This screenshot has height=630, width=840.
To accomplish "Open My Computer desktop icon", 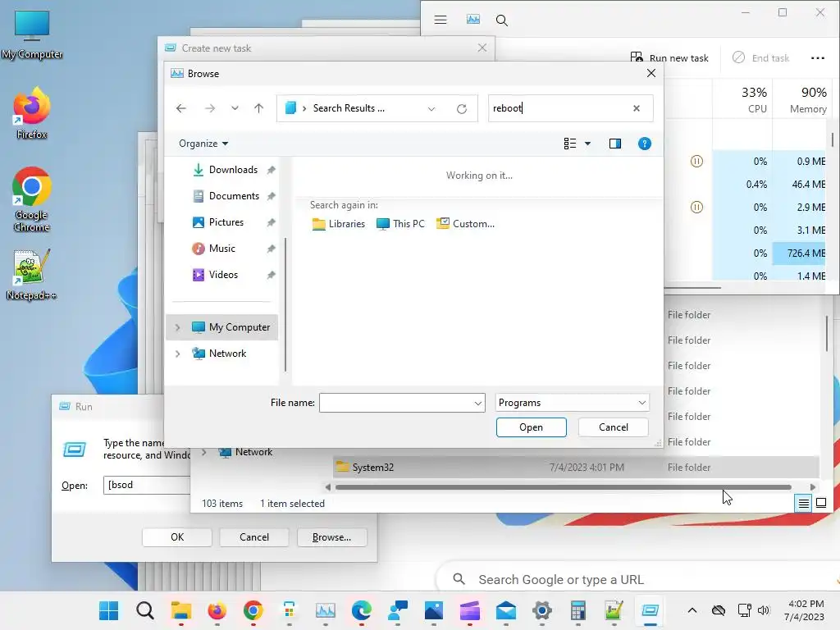I will [32, 34].
